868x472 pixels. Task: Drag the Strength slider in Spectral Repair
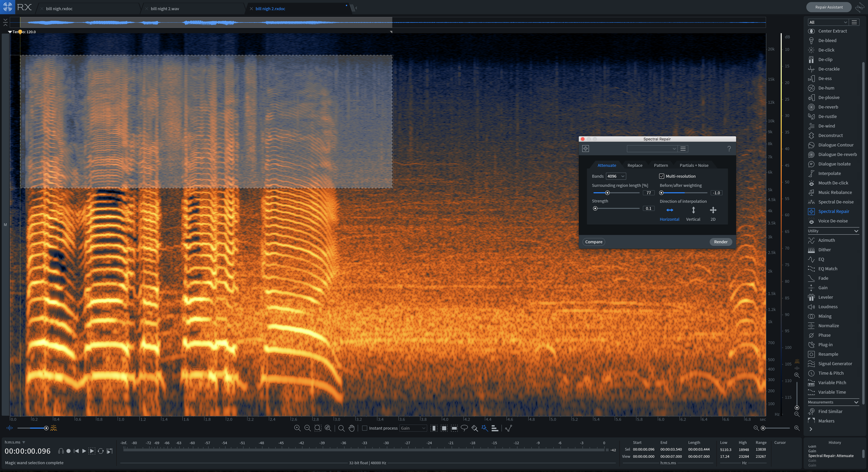596,208
